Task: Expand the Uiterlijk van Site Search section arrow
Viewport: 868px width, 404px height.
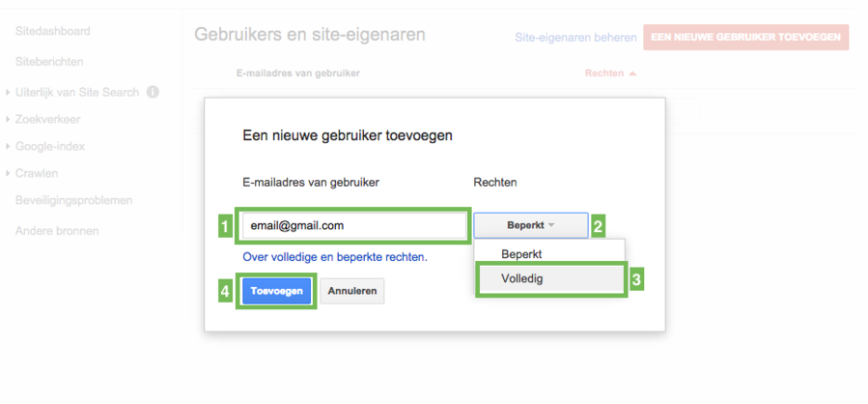Action: [8, 93]
